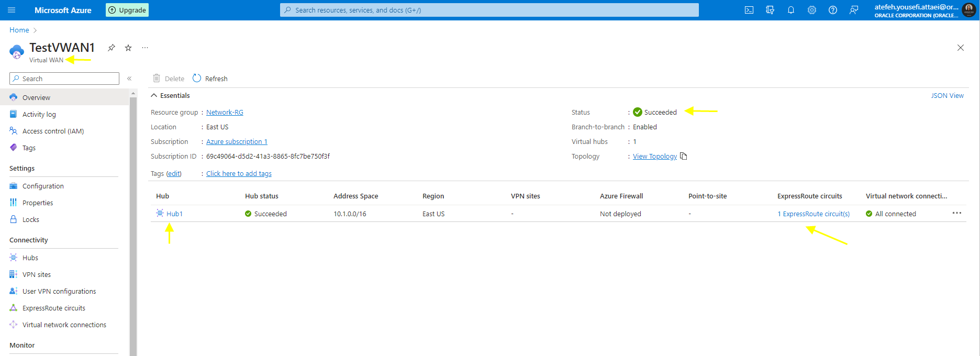
Task: Open the Hub1 row ellipsis menu
Action: [x=957, y=213]
